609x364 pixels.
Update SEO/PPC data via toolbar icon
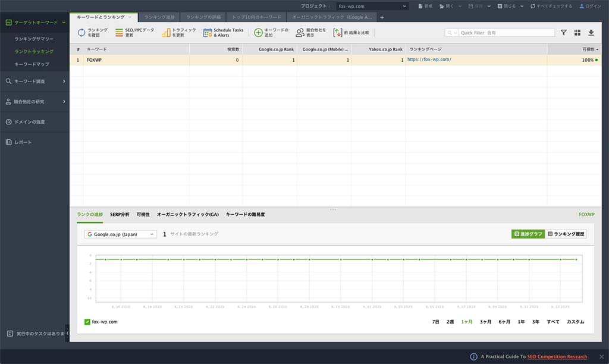(119, 33)
